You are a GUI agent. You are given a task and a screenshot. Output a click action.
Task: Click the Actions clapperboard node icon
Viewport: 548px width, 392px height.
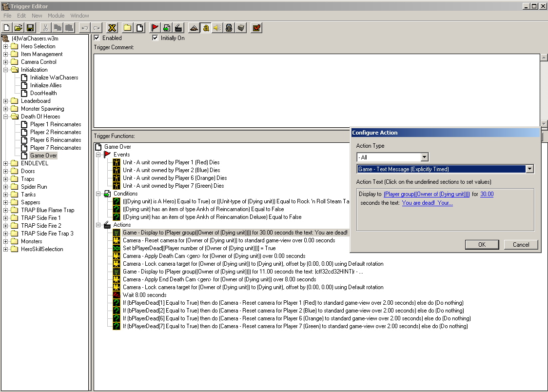(x=107, y=225)
